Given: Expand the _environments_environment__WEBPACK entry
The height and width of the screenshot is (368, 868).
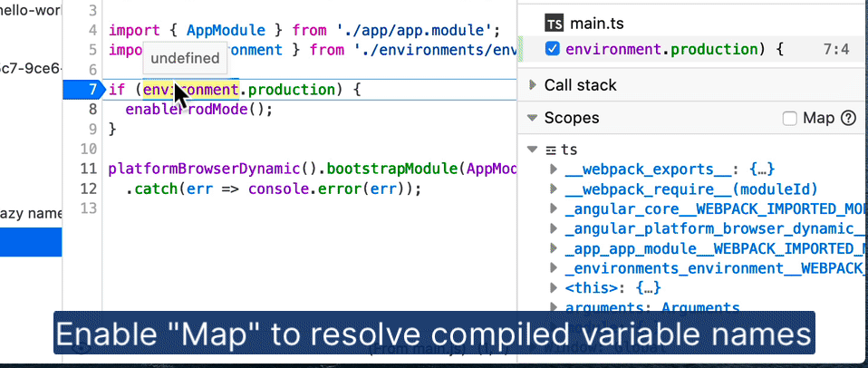Looking at the screenshot, I should (554, 268).
